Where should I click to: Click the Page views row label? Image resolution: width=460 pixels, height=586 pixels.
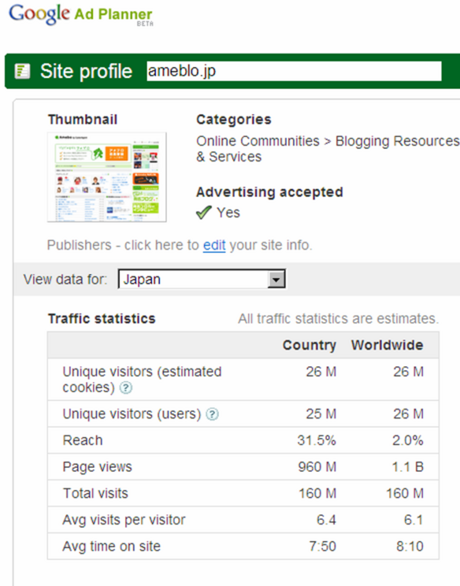(x=97, y=467)
